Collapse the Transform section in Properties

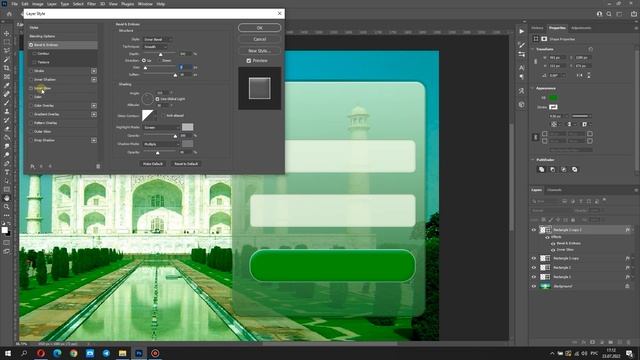click(x=533, y=49)
